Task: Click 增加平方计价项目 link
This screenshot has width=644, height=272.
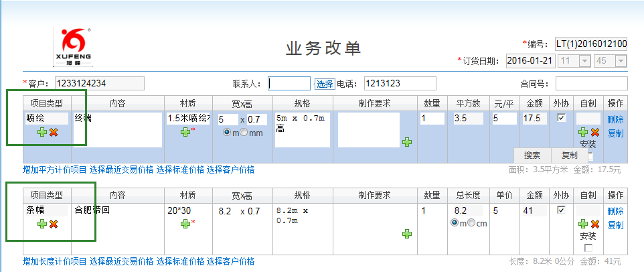Action: [x=54, y=169]
